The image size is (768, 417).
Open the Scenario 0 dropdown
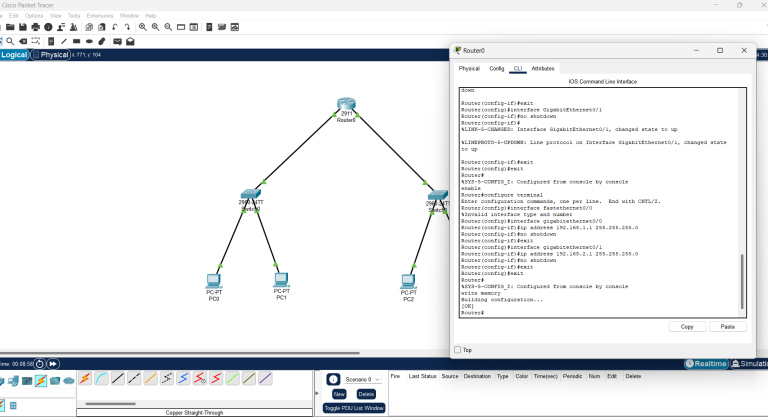pyautogui.click(x=362, y=379)
